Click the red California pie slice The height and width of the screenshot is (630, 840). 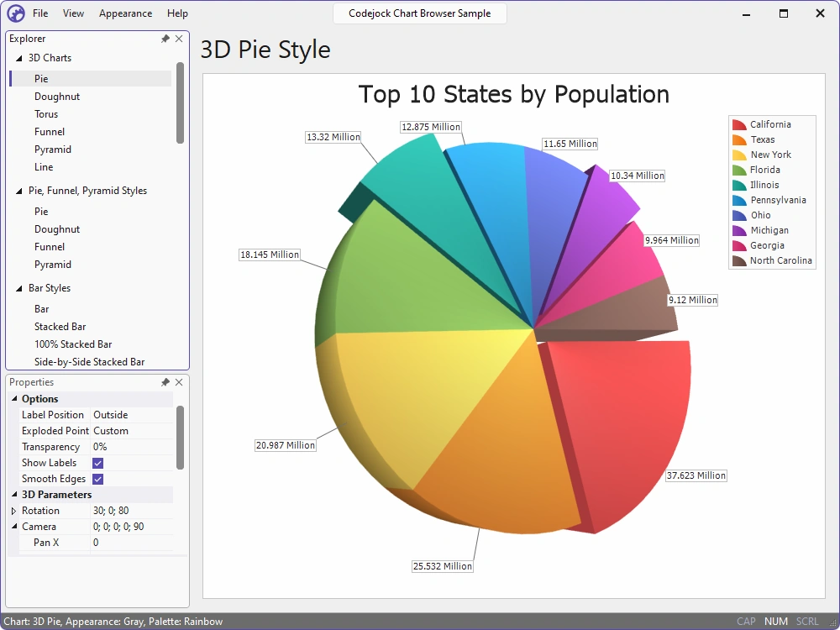[x=627, y=423]
